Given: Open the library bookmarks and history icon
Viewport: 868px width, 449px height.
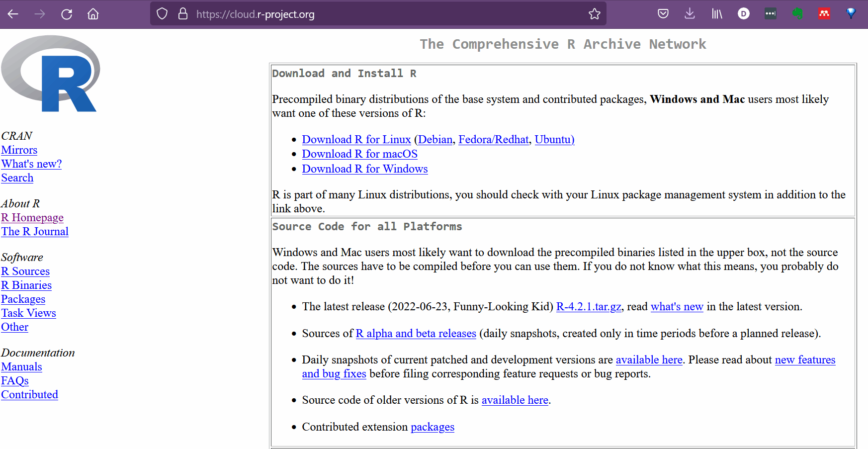Looking at the screenshot, I should tap(716, 14).
